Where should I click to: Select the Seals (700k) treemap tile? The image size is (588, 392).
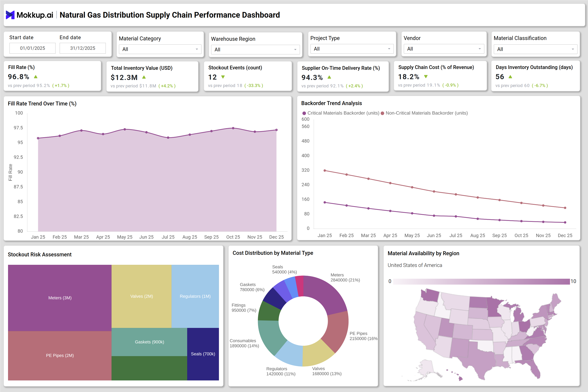[203, 354]
